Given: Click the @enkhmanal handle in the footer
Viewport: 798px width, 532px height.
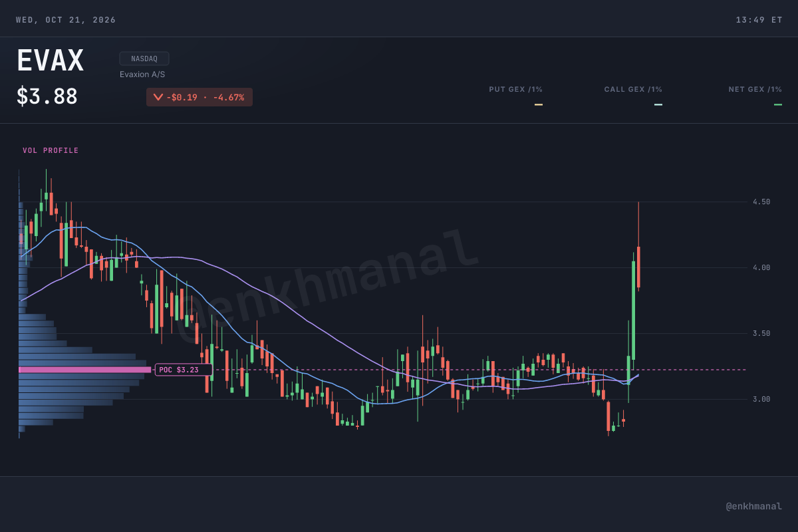Looking at the screenshot, I should [x=754, y=506].
